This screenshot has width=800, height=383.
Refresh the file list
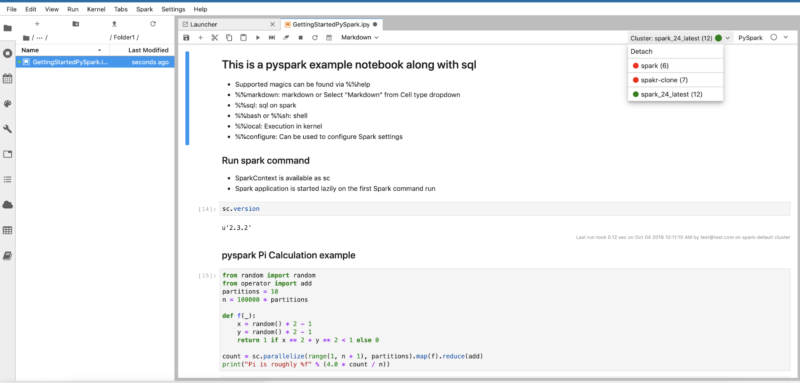click(153, 24)
